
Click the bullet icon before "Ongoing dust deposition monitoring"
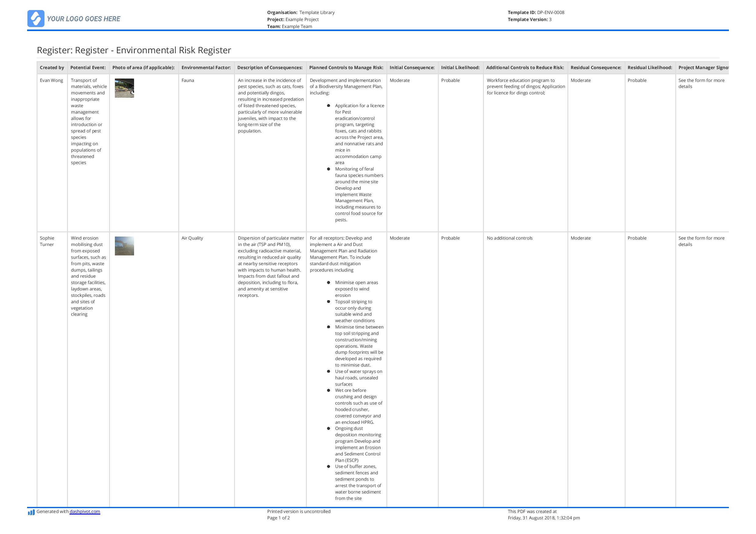point(329,428)
